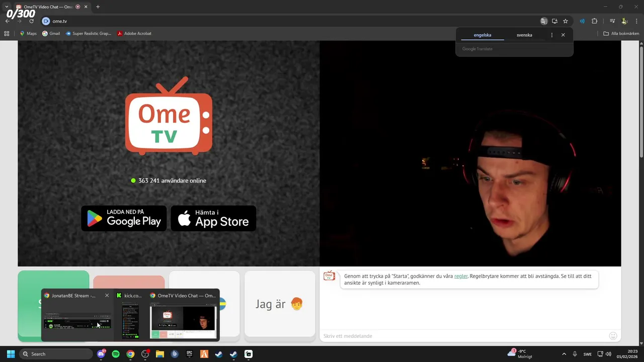Open Epic Games Launcher from taskbar
This screenshot has width=644, height=362.
pos(190,354)
